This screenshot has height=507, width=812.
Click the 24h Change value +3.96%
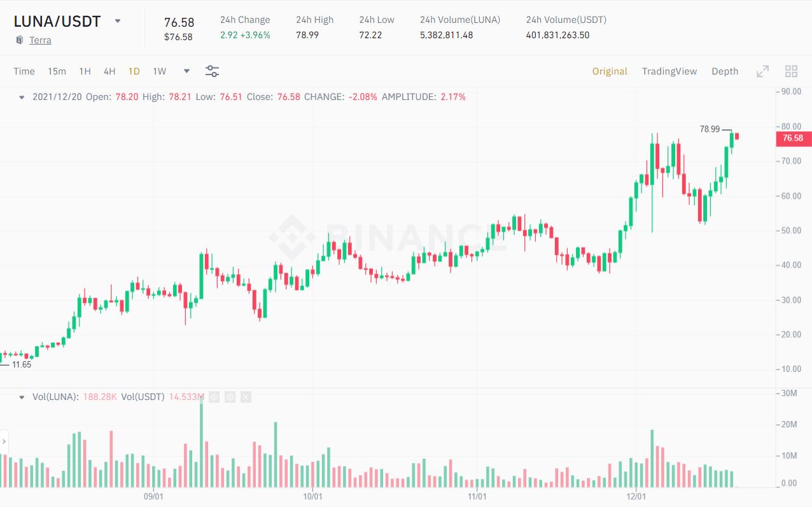pos(255,35)
